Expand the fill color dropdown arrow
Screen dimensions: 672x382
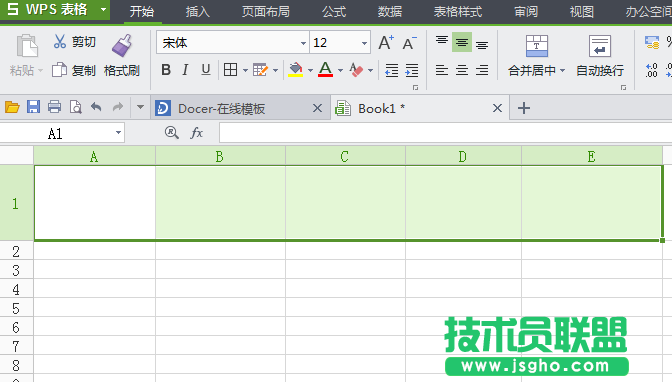[x=310, y=70]
